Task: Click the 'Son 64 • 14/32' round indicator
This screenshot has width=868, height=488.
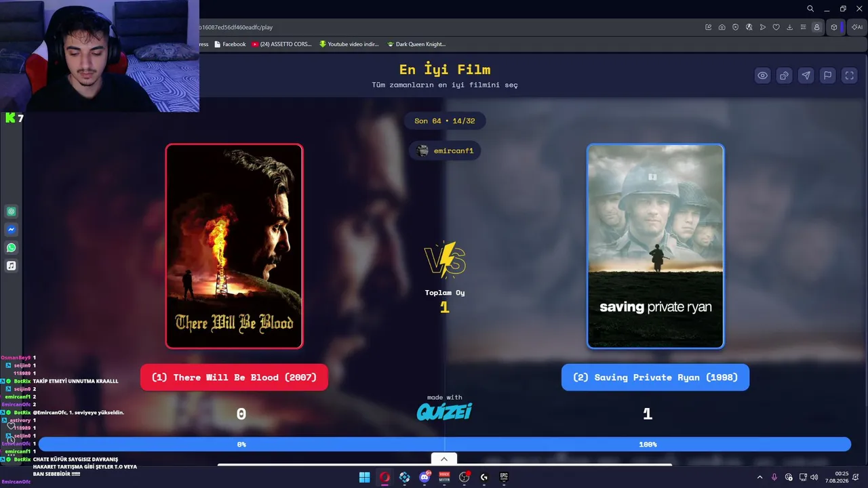Action: coord(445,121)
